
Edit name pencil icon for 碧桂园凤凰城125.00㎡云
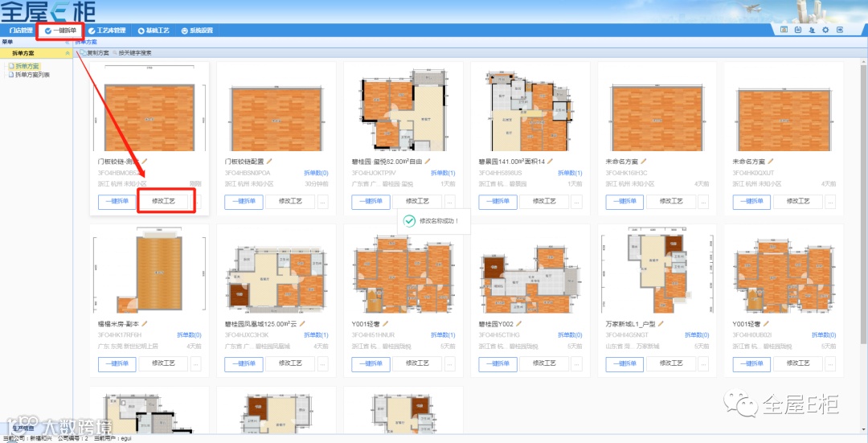point(302,323)
